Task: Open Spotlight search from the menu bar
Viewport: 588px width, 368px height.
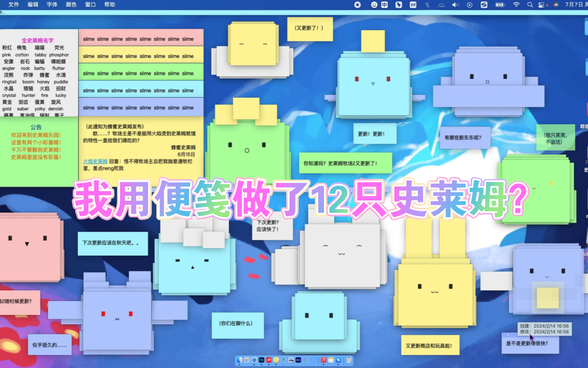Action: coord(530,5)
